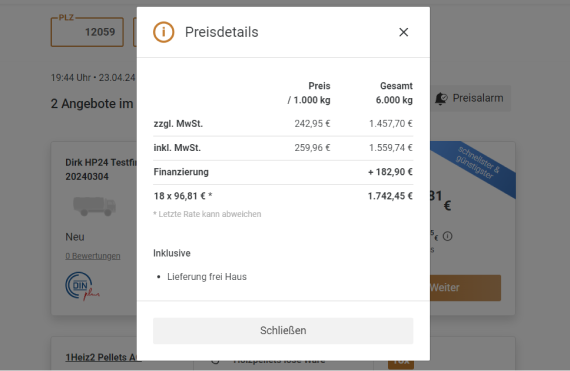Click the Schließen button
This screenshot has width=570, height=371.
(x=283, y=331)
